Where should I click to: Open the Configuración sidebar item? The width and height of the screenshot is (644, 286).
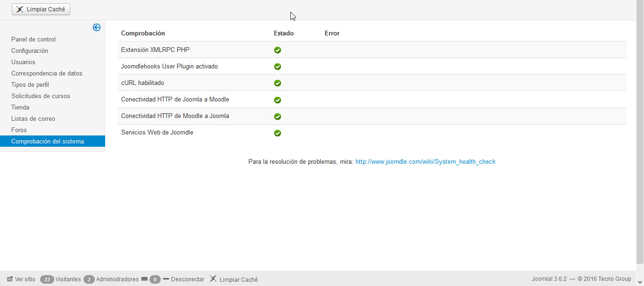[x=30, y=51]
